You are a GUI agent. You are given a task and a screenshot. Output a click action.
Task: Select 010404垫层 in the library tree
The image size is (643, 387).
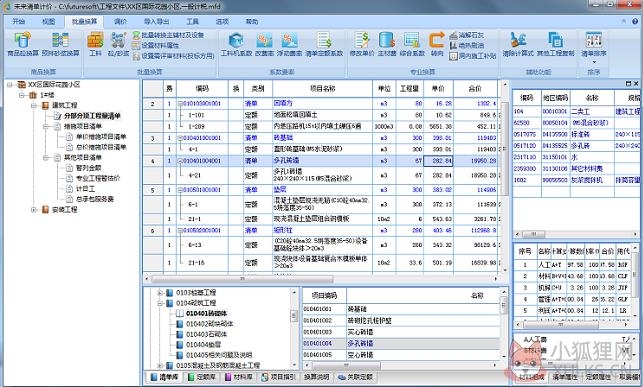pyautogui.click(x=203, y=345)
